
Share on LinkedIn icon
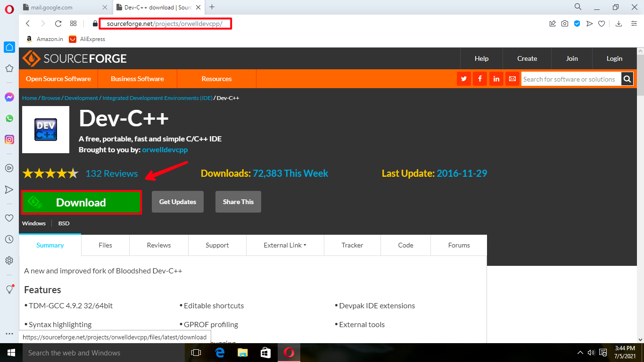[x=496, y=79]
